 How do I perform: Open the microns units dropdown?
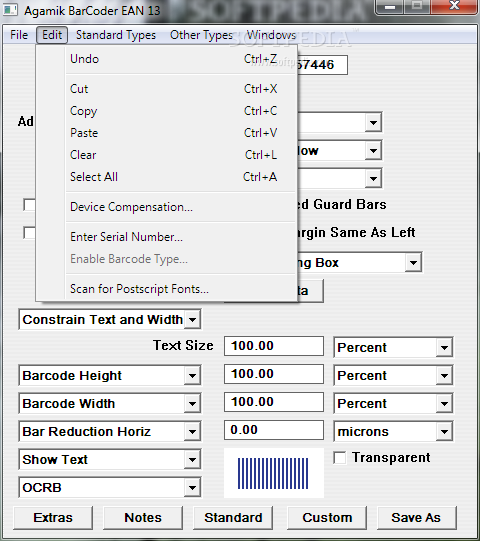[x=444, y=431]
